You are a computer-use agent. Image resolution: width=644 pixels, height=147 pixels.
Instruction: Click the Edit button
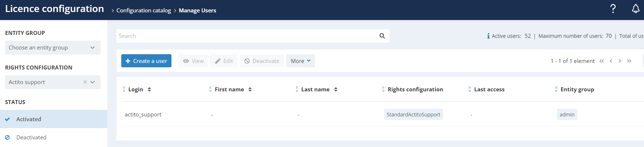(224, 61)
